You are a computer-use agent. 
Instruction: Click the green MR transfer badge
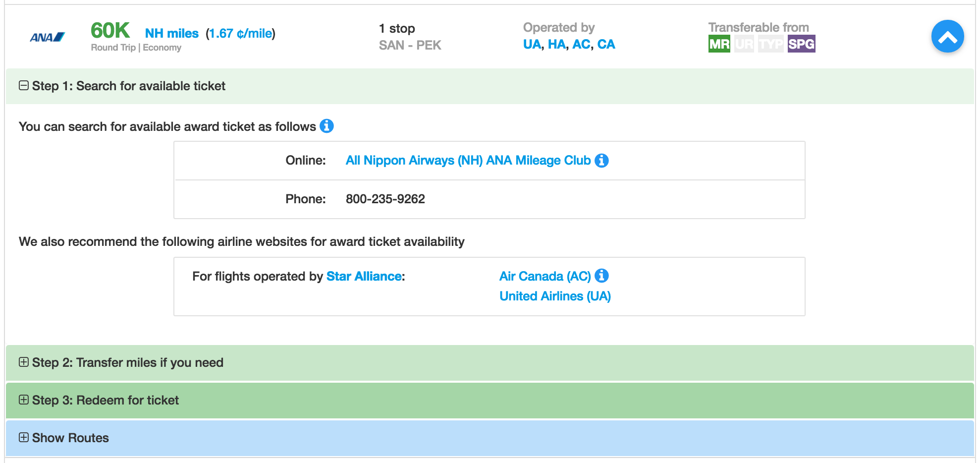(x=719, y=44)
